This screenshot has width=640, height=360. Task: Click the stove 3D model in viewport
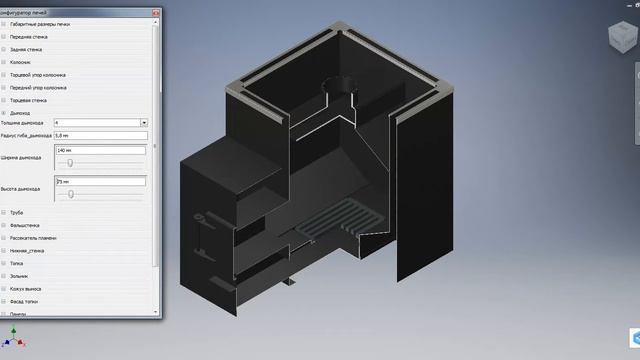316,169
